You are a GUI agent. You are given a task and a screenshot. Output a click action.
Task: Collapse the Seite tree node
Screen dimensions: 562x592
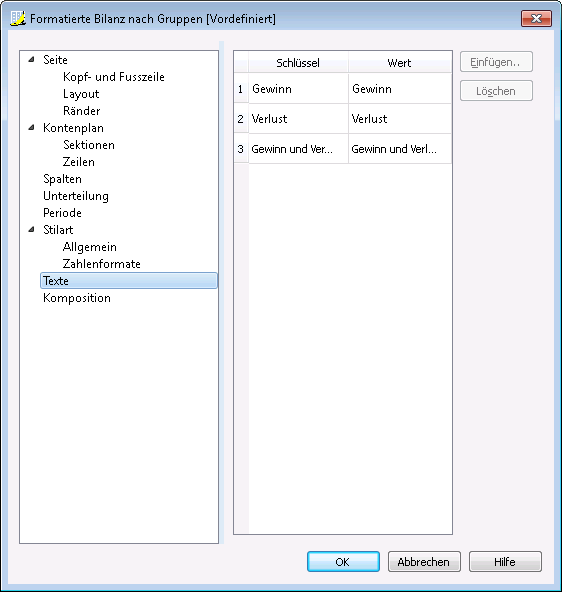click(x=32, y=59)
